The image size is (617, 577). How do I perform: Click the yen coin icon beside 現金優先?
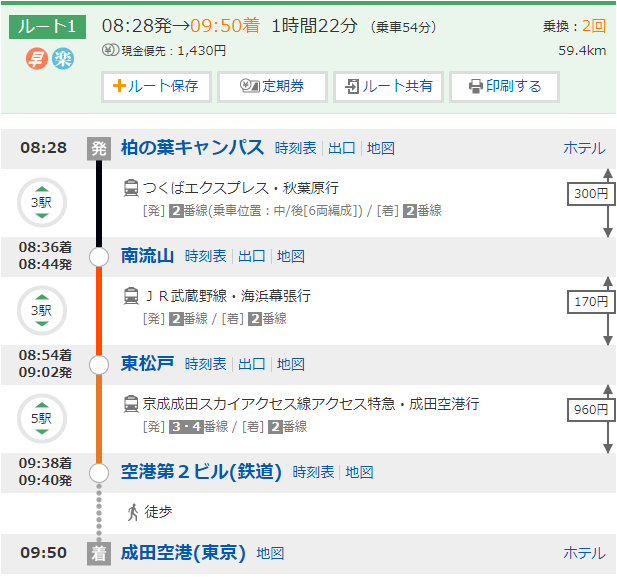click(110, 50)
